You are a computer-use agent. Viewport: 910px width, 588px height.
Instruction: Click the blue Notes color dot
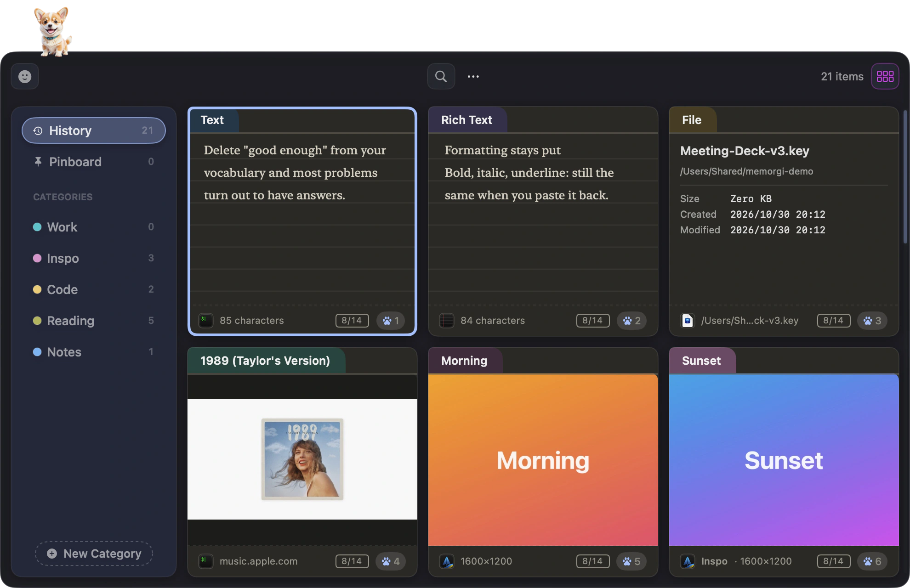pos(37,352)
